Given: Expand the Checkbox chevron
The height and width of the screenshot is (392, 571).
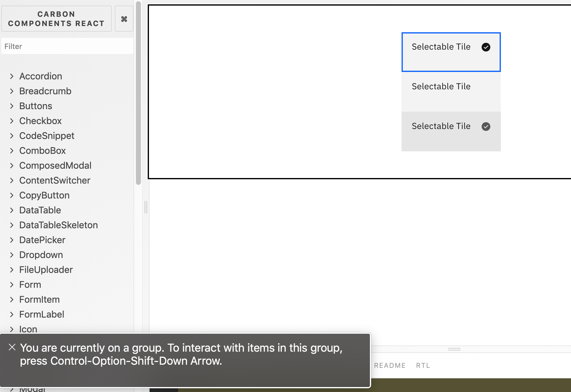Looking at the screenshot, I should tap(11, 121).
